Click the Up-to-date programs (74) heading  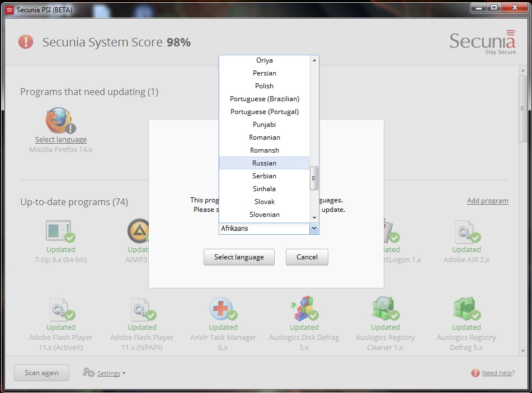coord(74,202)
